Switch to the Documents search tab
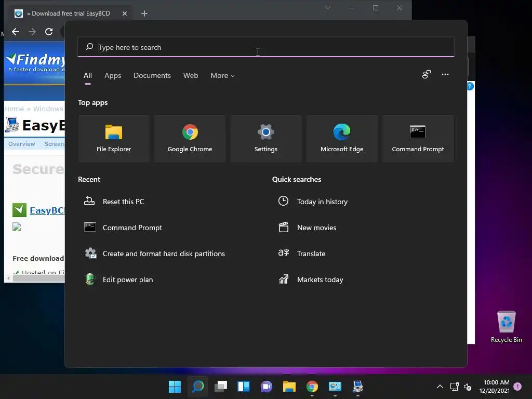The height and width of the screenshot is (399, 532). 152,76
